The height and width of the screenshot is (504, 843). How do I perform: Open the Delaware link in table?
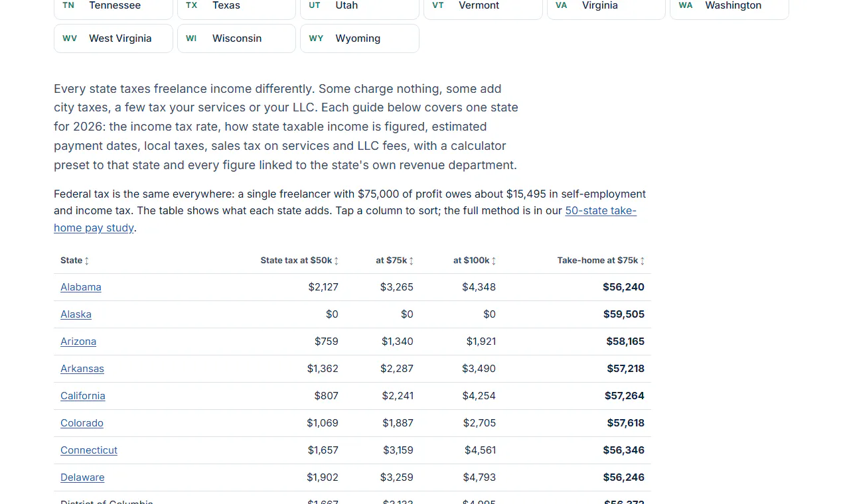(x=82, y=477)
